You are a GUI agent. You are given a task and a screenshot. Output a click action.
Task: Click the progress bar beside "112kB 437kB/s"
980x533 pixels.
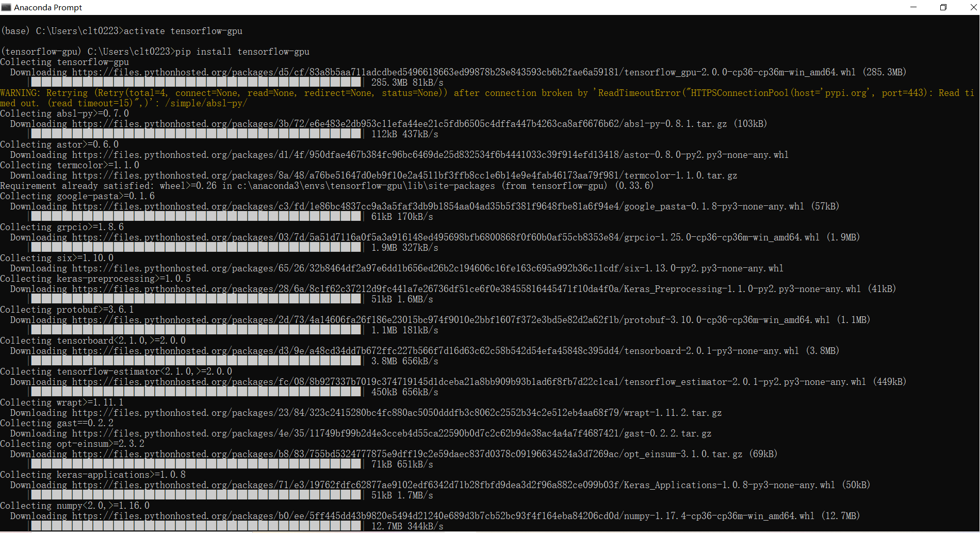pyautogui.click(x=196, y=134)
